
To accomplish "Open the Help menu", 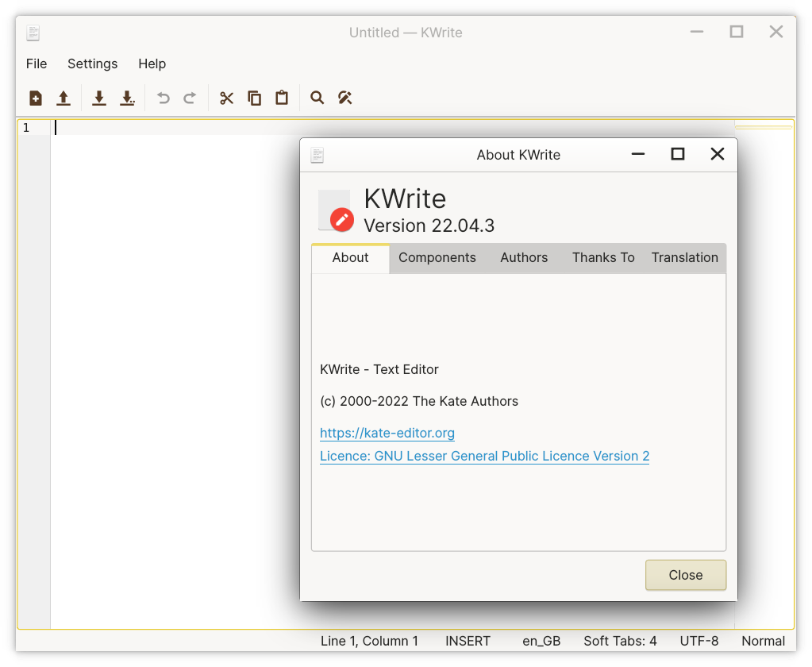I will click(x=152, y=64).
